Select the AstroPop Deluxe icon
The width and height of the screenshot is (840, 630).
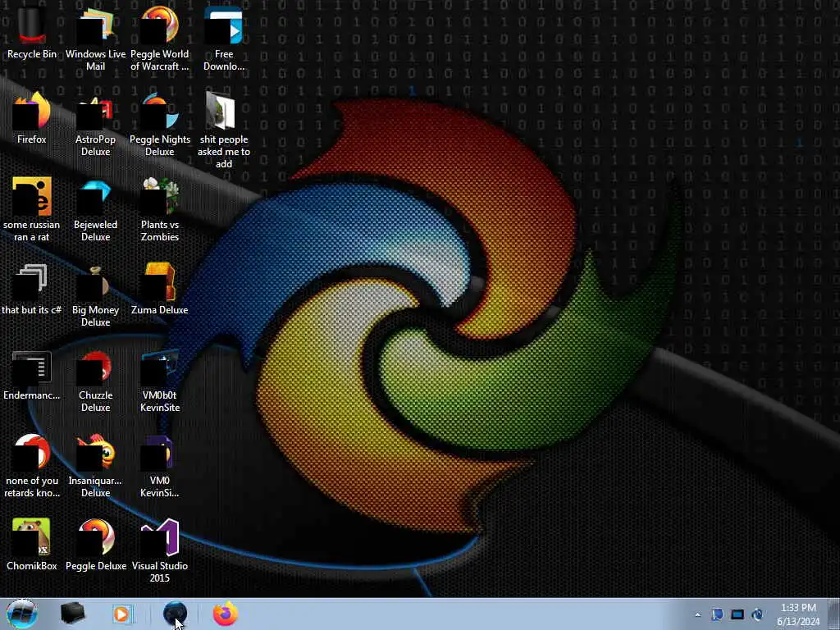pos(95,125)
